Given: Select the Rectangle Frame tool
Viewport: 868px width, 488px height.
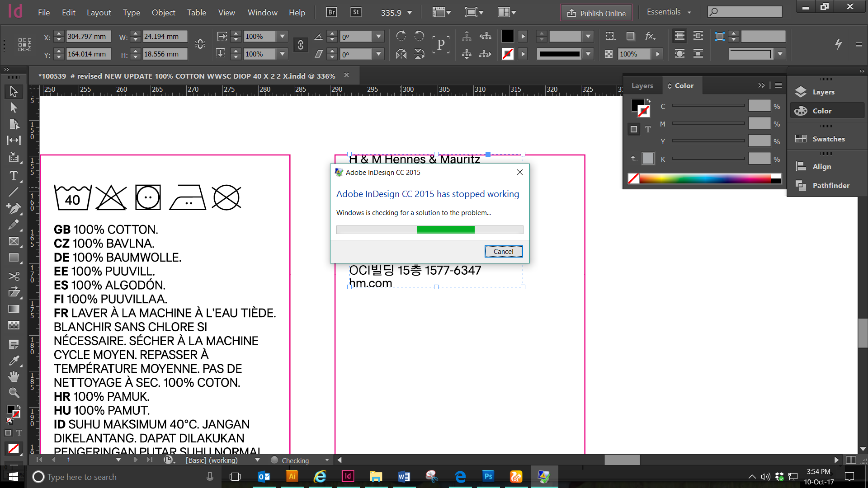Looking at the screenshot, I should (x=14, y=241).
